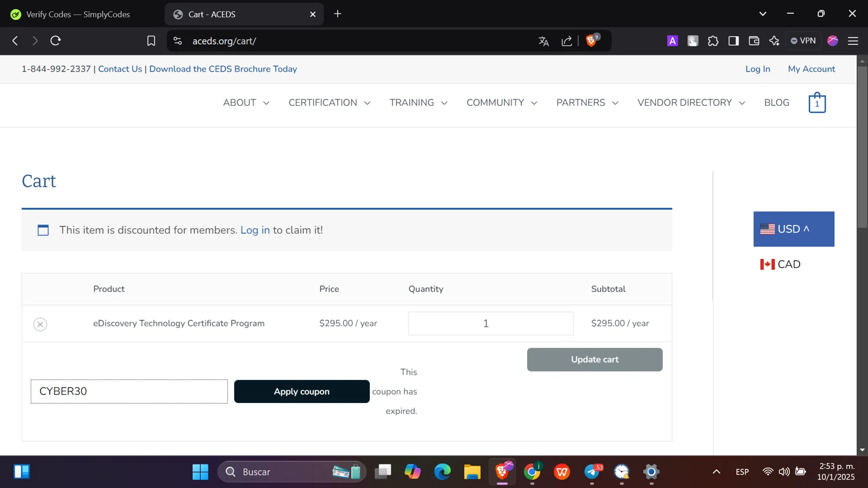This screenshot has height=488, width=868.
Task: Open the tab search dropdown arrow
Action: pyautogui.click(x=763, y=14)
